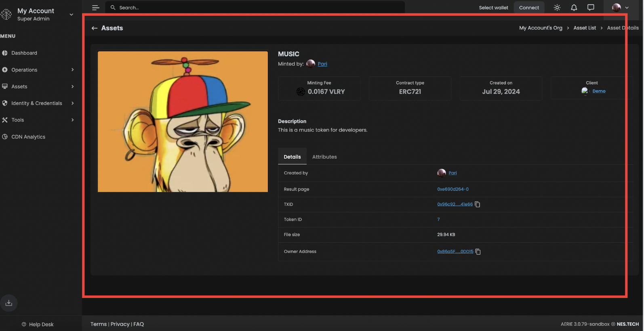The width and height of the screenshot is (644, 331).
Task: Toggle light/dark theme sun icon
Action: coord(557,8)
